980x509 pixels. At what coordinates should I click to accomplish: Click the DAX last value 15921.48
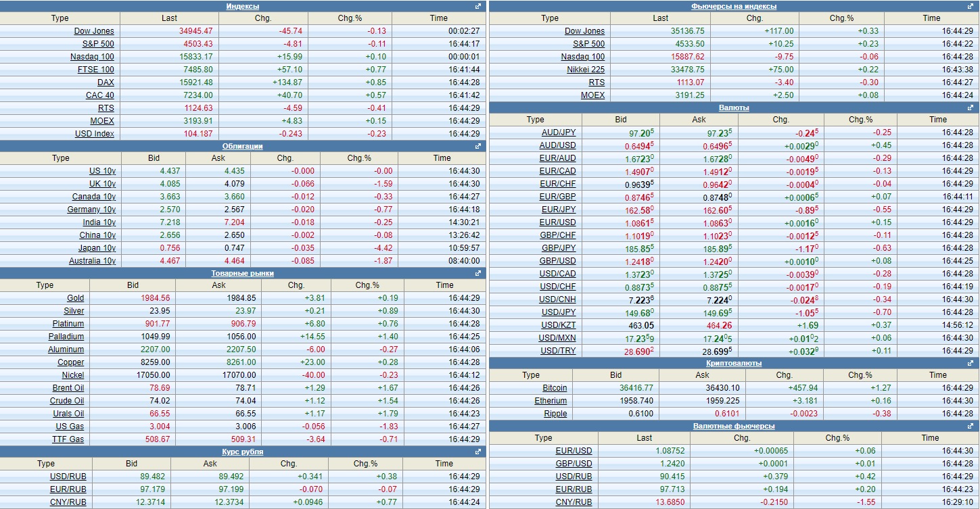click(196, 82)
